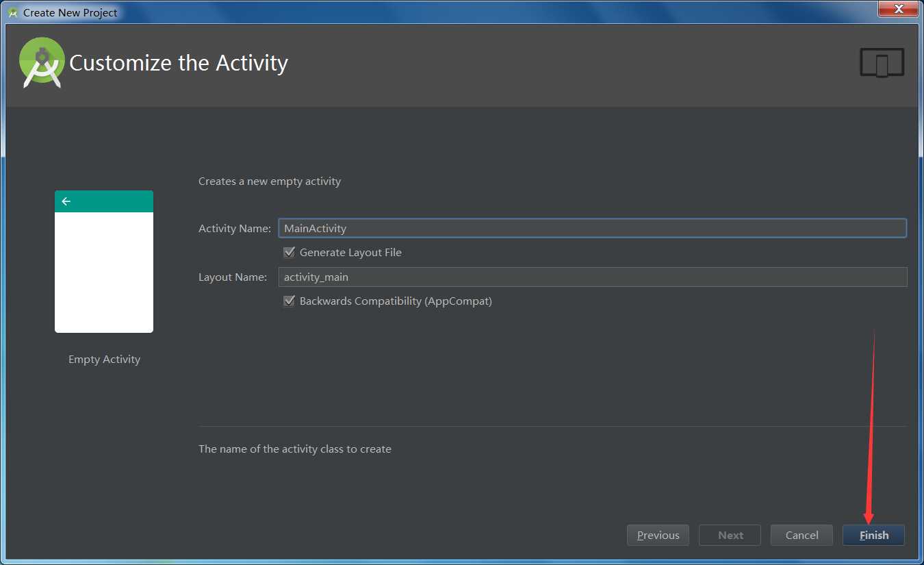The height and width of the screenshot is (565, 924).
Task: Go back with the Previous button
Action: click(658, 535)
